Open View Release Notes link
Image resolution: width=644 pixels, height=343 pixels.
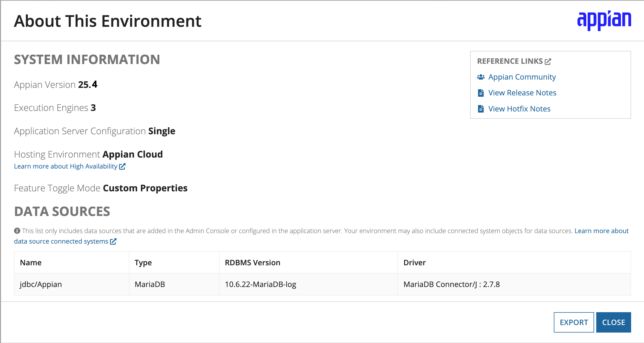[522, 93]
